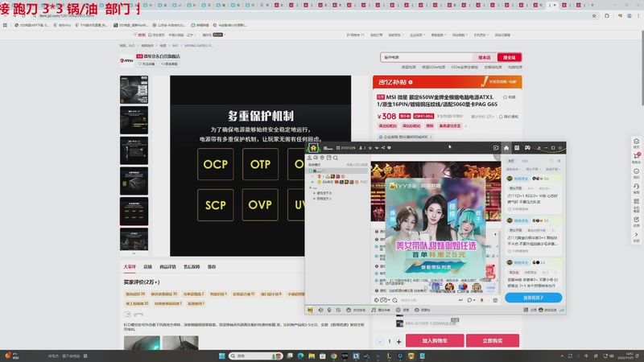Open YY video play icon in title bar
The height and width of the screenshot is (362, 644).
pos(496,148)
